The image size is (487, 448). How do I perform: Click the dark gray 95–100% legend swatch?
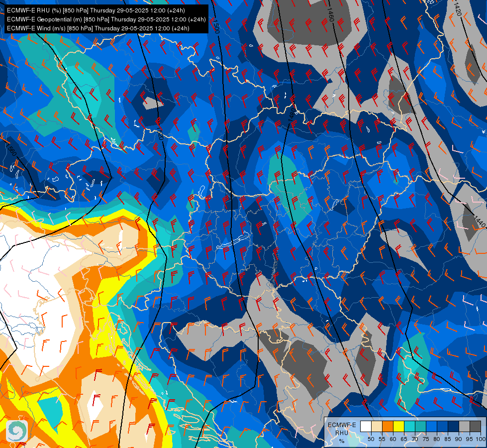[x=476, y=426]
